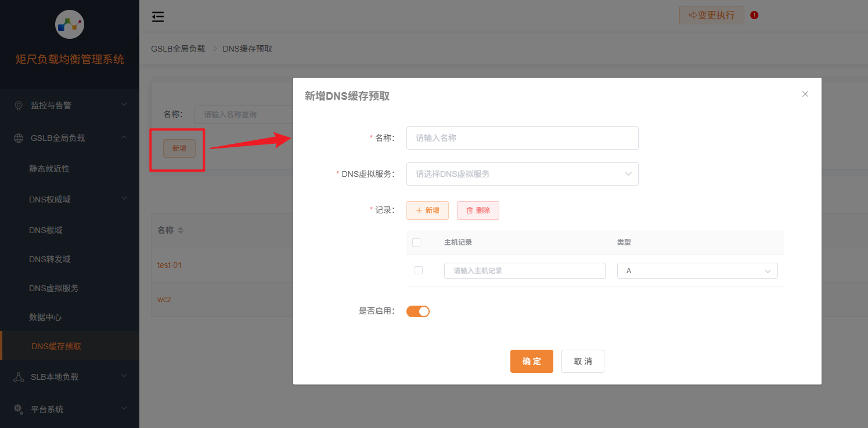Click the red alert icon beside 变更执行

pyautogui.click(x=754, y=15)
